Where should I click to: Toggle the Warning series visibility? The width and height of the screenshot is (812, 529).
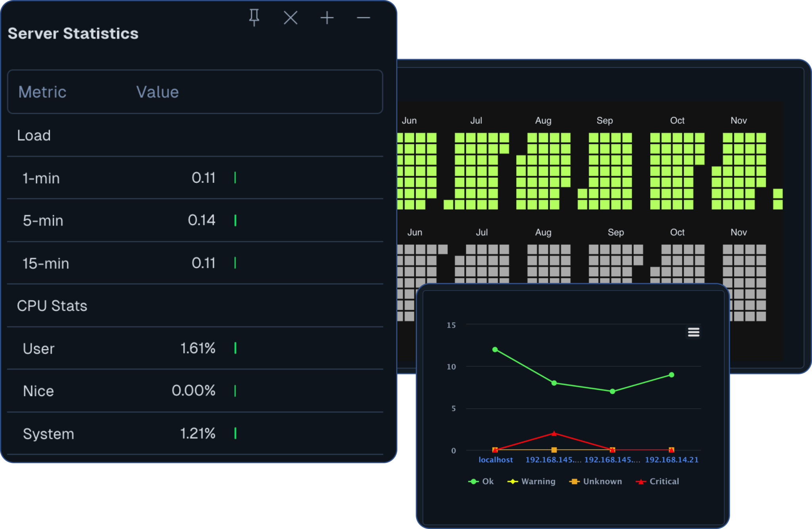pos(538,481)
